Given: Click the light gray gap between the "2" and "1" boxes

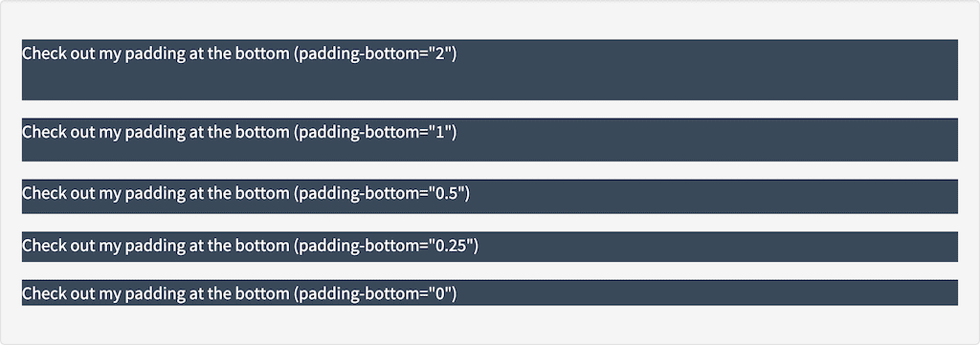Looking at the screenshot, I should coord(489,109).
